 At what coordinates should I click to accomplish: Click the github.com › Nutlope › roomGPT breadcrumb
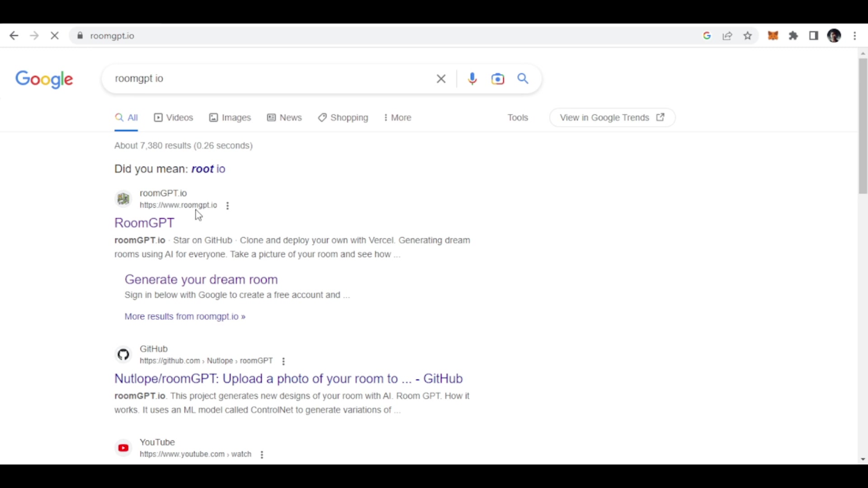207,361
